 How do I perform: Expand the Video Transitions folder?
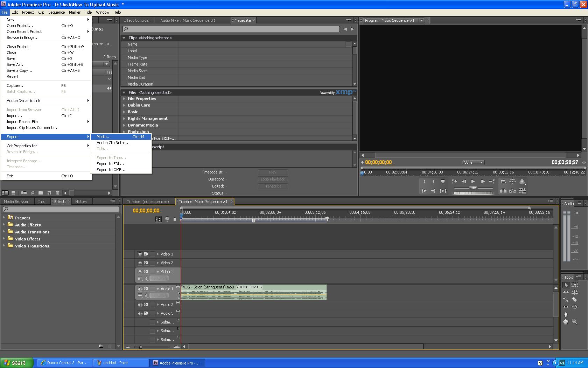(4, 246)
